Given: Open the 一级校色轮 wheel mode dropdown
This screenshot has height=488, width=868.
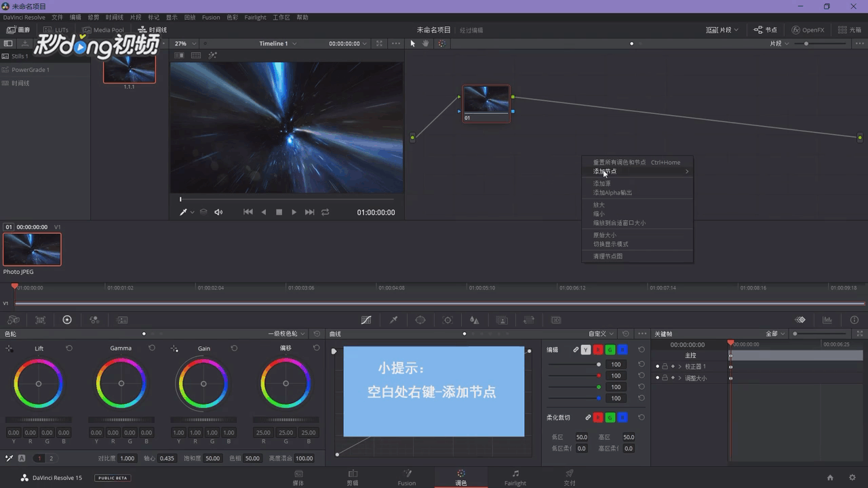Looking at the screenshot, I should 287,334.
